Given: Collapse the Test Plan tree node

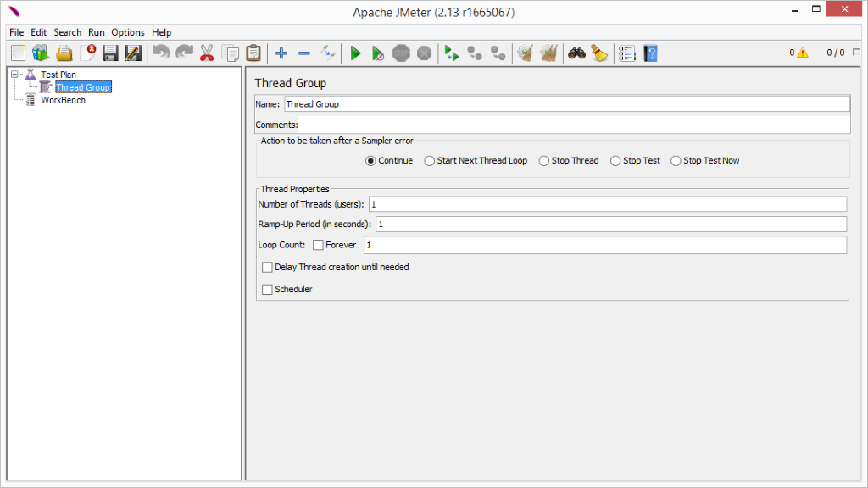Looking at the screenshot, I should click(x=15, y=75).
